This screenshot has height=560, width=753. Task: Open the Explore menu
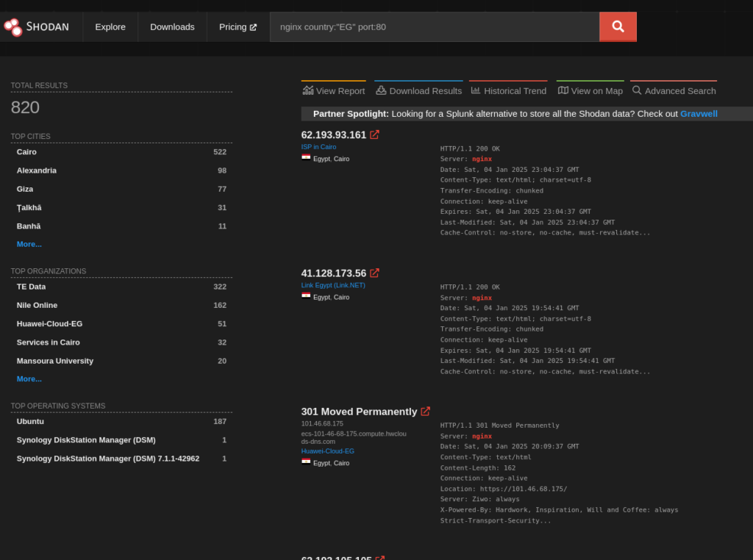tap(110, 27)
